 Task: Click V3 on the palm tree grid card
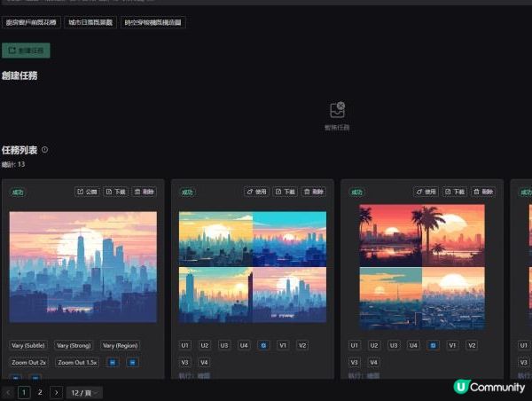[x=354, y=362]
